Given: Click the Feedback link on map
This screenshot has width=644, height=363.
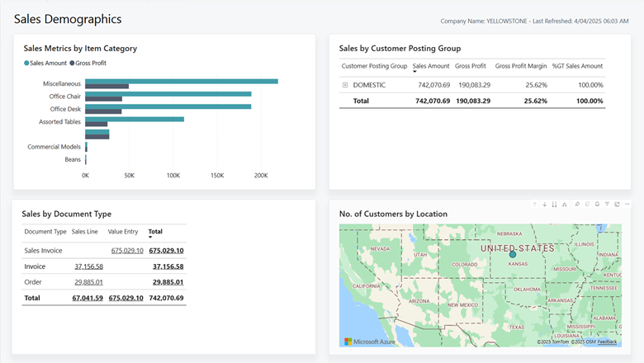Looking at the screenshot, I should click(607, 342).
